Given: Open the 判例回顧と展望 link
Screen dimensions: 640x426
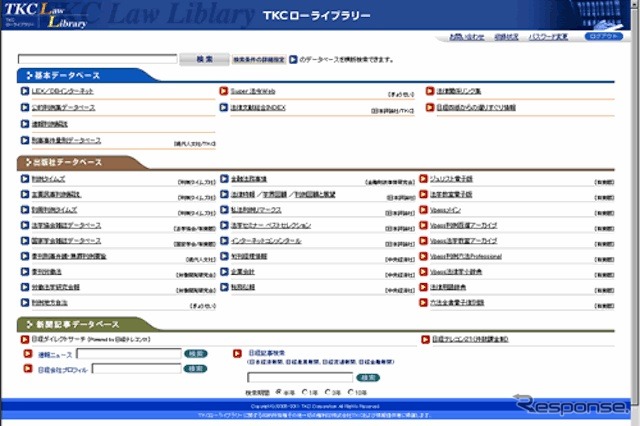Looking at the screenshot, I should pos(315,195).
